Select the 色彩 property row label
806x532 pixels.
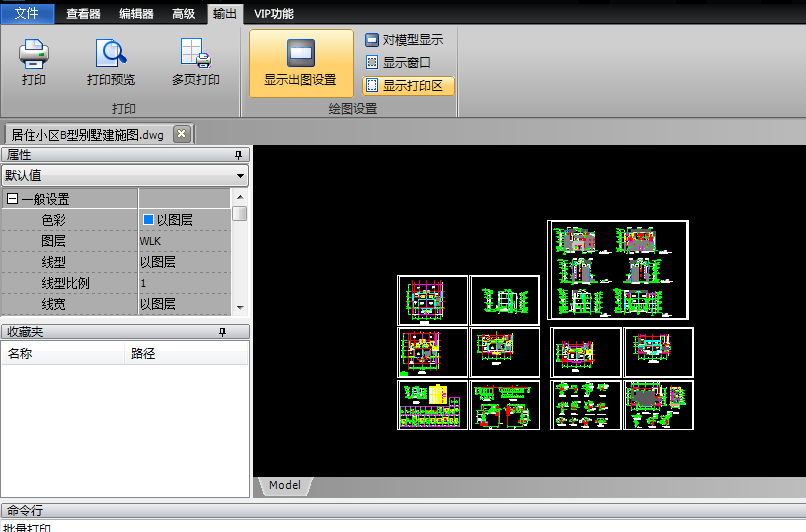53,220
